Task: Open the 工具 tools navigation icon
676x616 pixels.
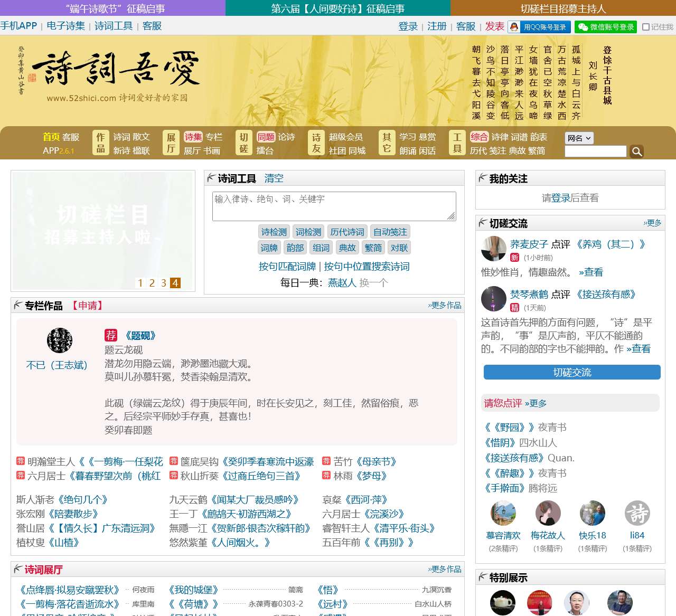Action: (x=456, y=143)
